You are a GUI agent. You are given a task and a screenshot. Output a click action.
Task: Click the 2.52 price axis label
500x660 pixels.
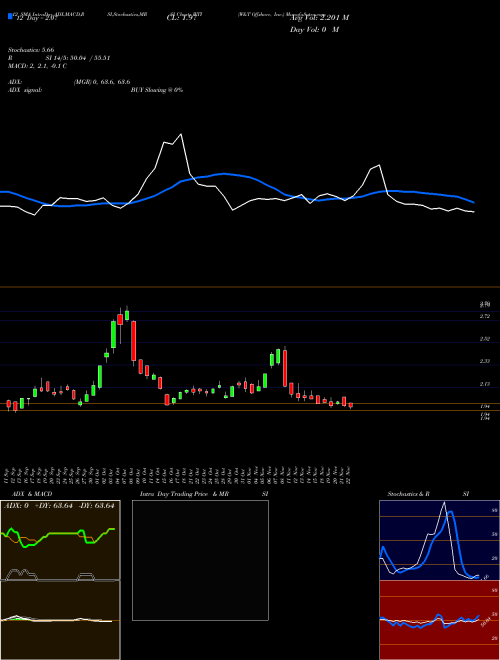[x=484, y=339]
